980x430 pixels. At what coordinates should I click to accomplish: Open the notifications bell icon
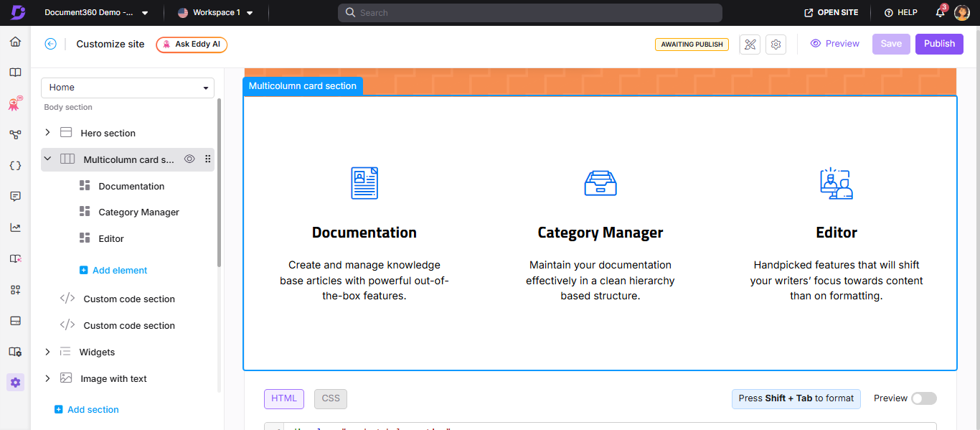940,12
